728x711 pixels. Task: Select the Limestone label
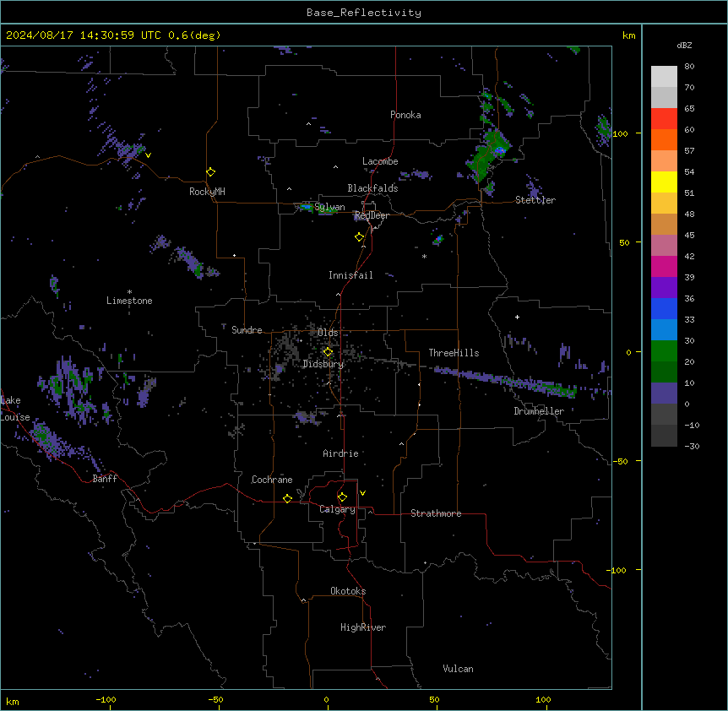point(129,301)
